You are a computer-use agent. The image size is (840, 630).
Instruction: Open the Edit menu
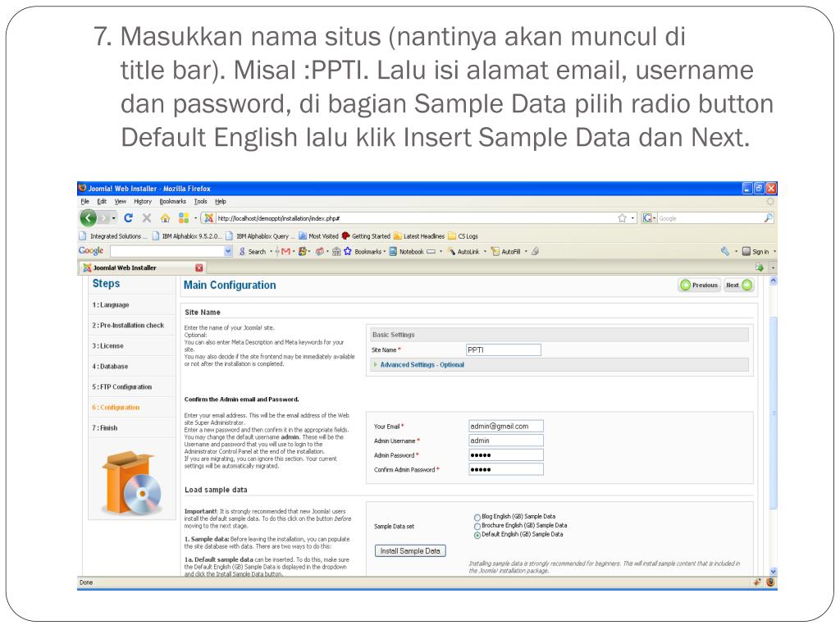point(102,202)
